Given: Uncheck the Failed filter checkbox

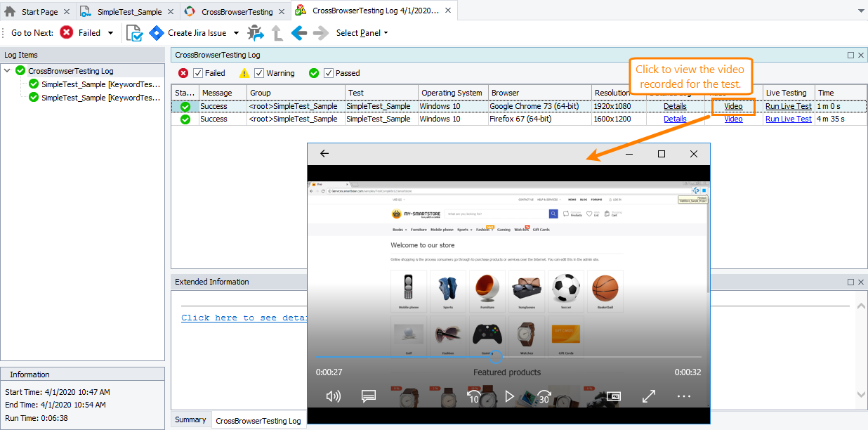Looking at the screenshot, I should click(198, 73).
